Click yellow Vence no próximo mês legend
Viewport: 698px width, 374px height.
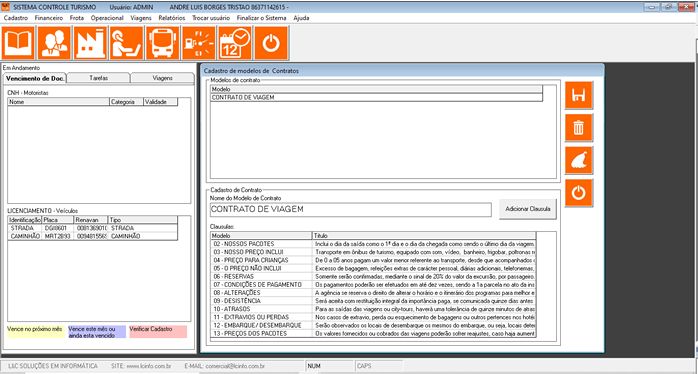point(36,332)
